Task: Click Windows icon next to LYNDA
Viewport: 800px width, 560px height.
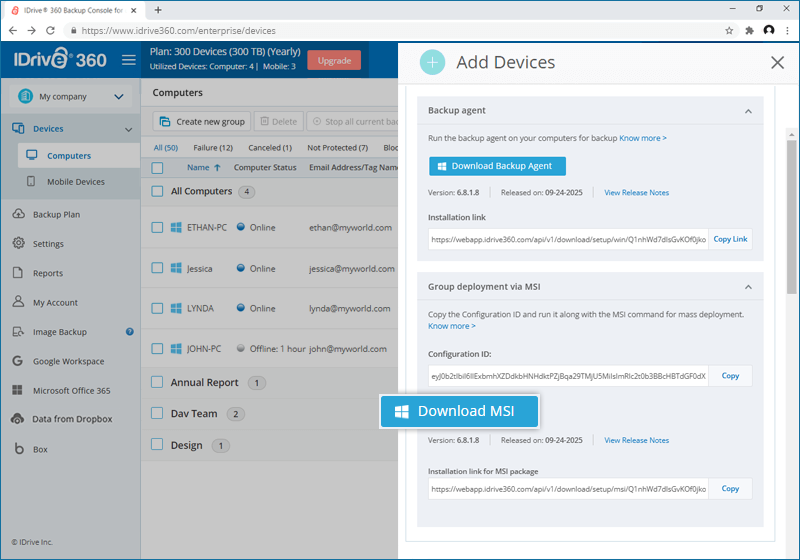Action: point(176,308)
